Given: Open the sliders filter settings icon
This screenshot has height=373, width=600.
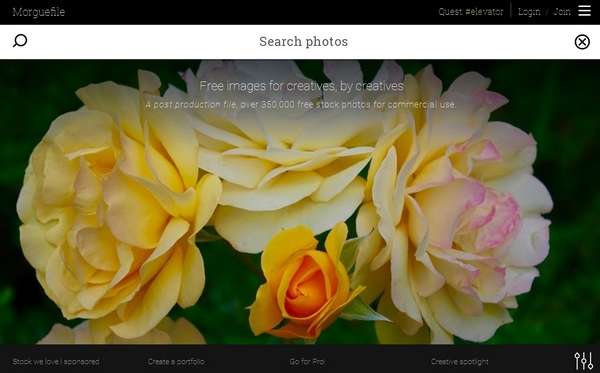Looking at the screenshot, I should coord(584,361).
